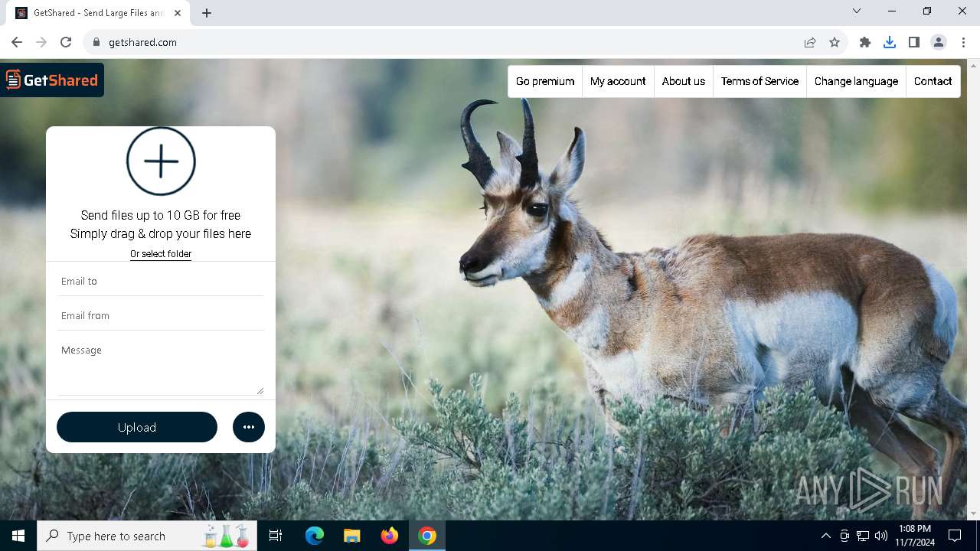Show hidden tray icons chevron
Viewport: 980px width, 551px height.
(x=825, y=536)
